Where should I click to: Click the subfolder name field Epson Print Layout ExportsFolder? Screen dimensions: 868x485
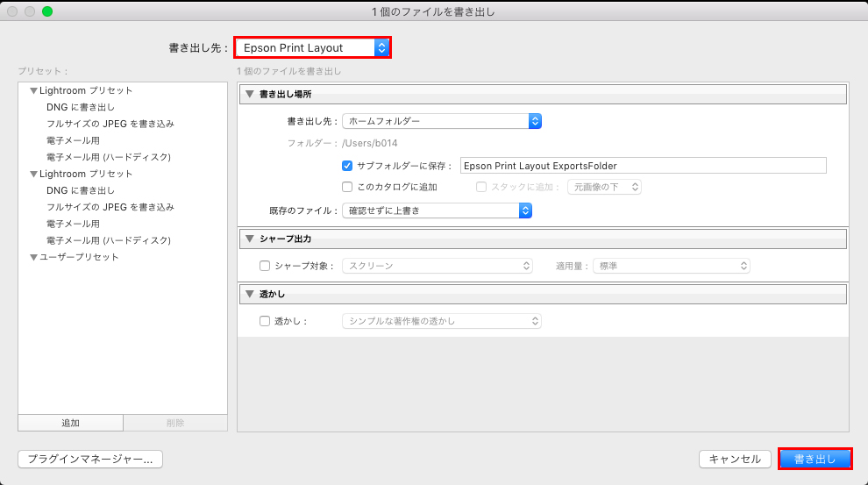coord(644,166)
